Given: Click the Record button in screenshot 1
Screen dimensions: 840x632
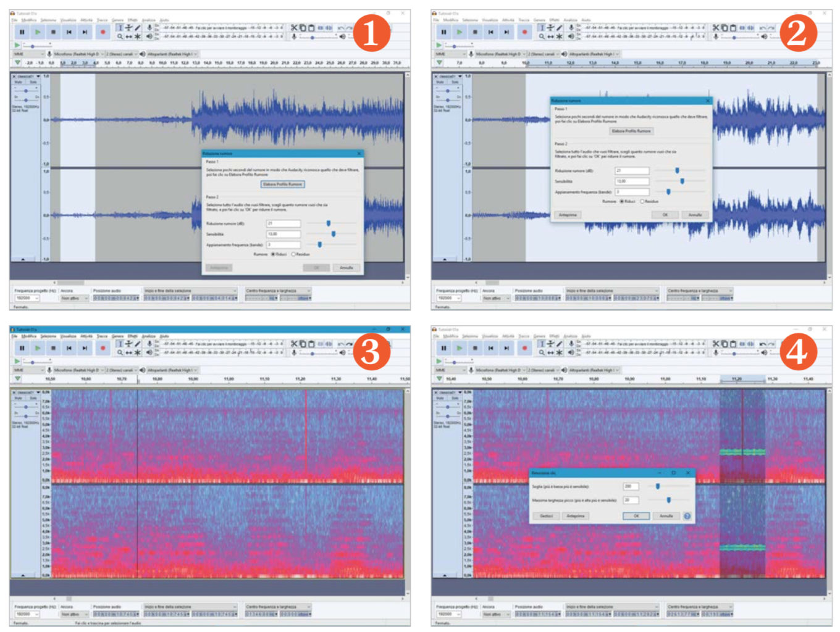Looking at the screenshot, I should click(103, 32).
